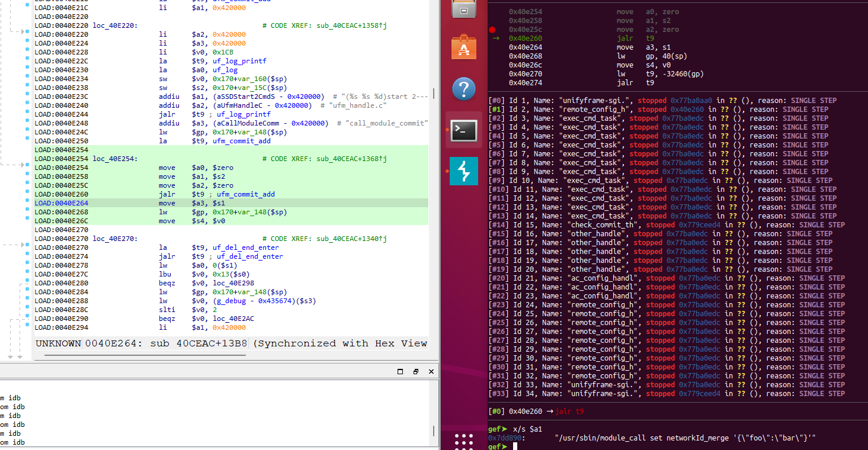The width and height of the screenshot is (868, 450).
Task: Click CODE XREF sub_40CEAC+1340 reference
Action: pos(325,239)
